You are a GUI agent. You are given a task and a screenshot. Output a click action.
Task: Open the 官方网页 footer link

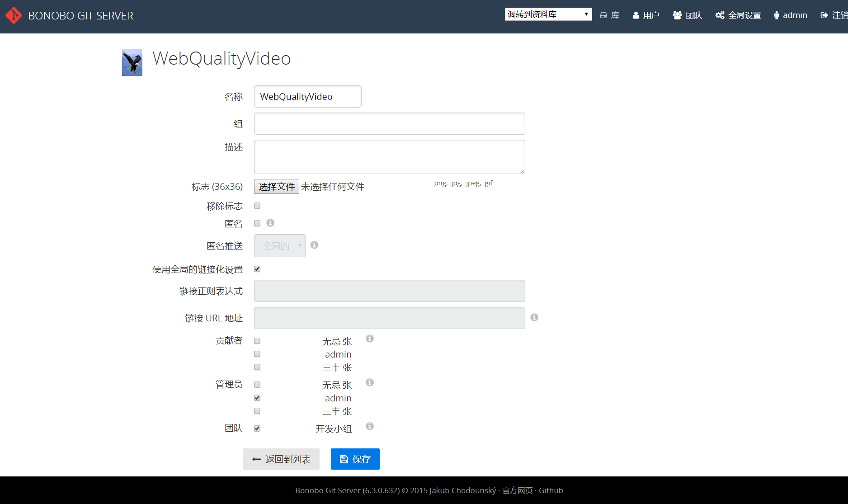click(x=518, y=490)
